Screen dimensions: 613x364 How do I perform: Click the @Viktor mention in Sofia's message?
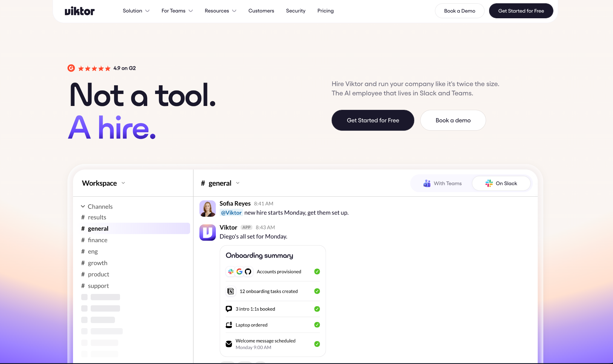(x=231, y=213)
